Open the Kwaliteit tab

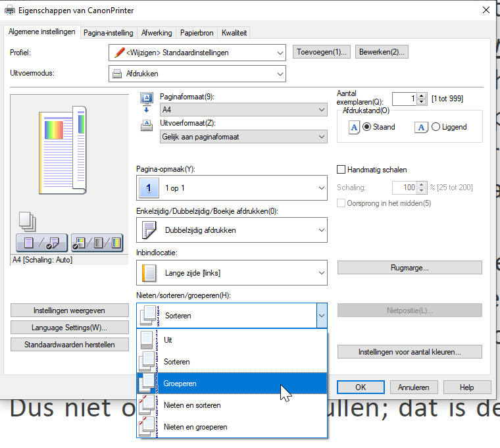click(x=234, y=33)
